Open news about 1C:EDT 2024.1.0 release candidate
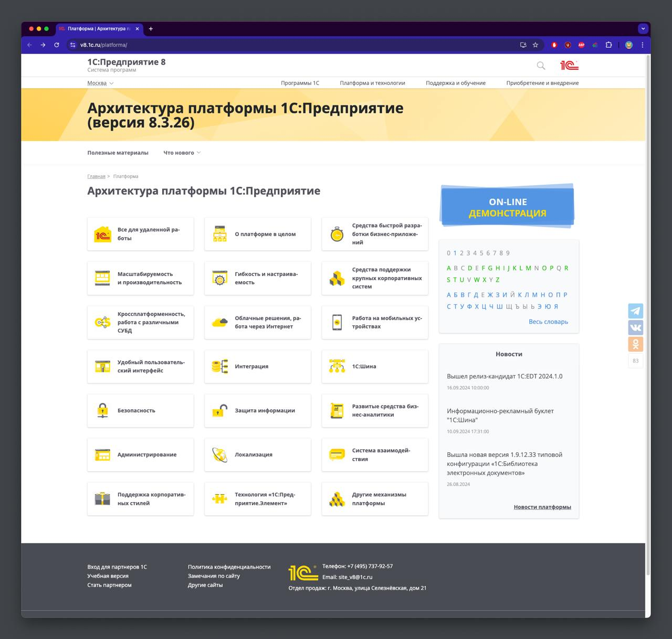This screenshot has height=639, width=672. point(505,376)
